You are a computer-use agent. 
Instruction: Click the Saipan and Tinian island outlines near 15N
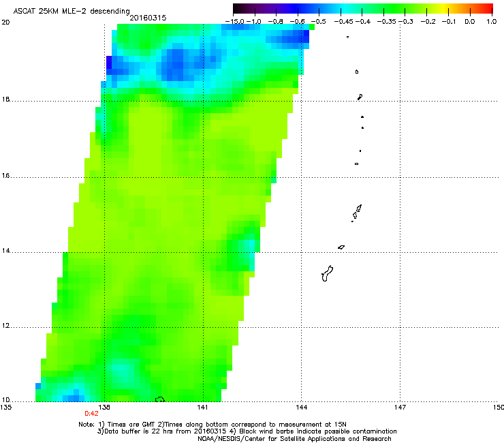tap(357, 213)
